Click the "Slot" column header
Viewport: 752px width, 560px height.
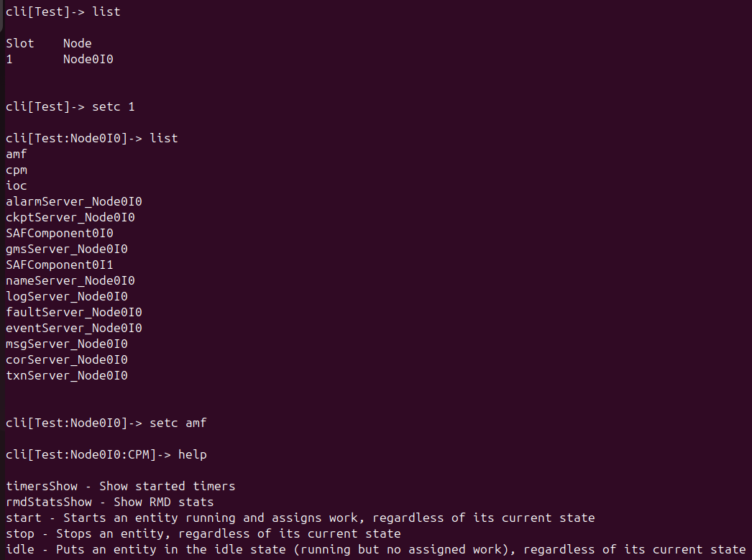point(20,44)
